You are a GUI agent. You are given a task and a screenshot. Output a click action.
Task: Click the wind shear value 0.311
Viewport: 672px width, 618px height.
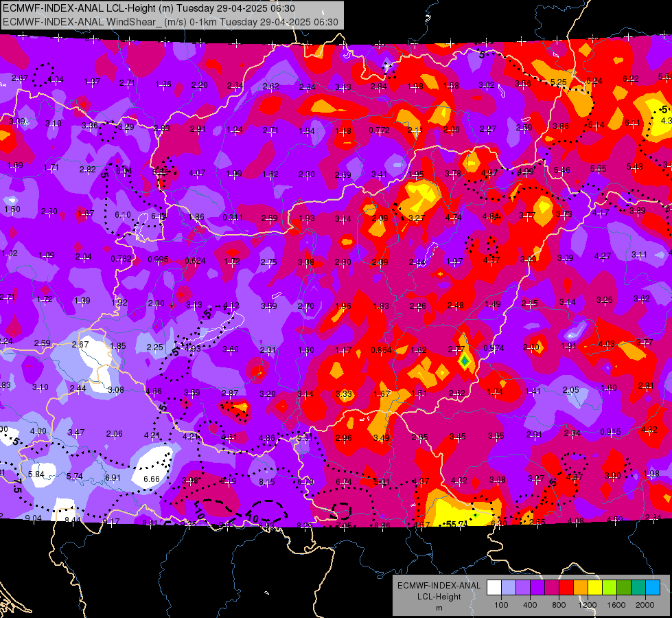tap(233, 218)
